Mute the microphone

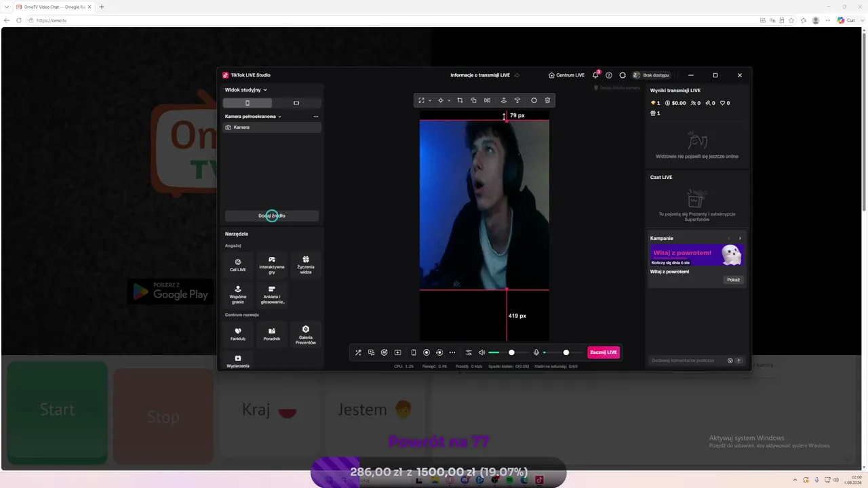click(x=536, y=352)
